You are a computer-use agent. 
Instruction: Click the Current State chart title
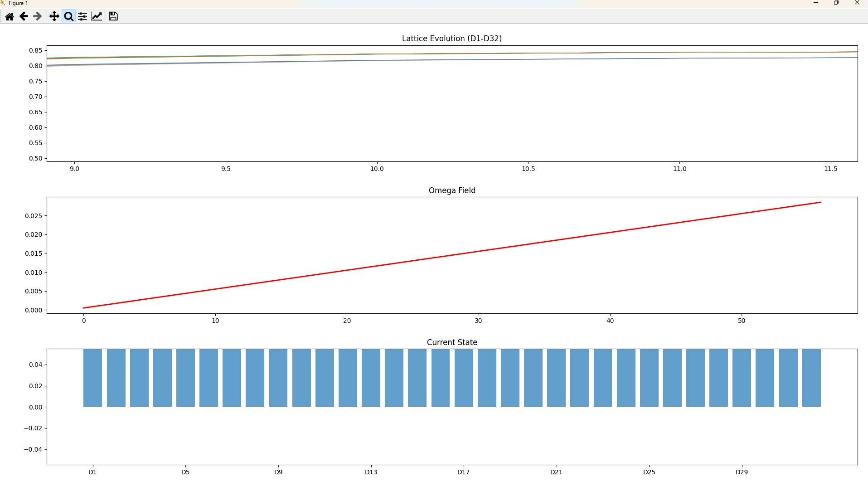tap(451, 342)
